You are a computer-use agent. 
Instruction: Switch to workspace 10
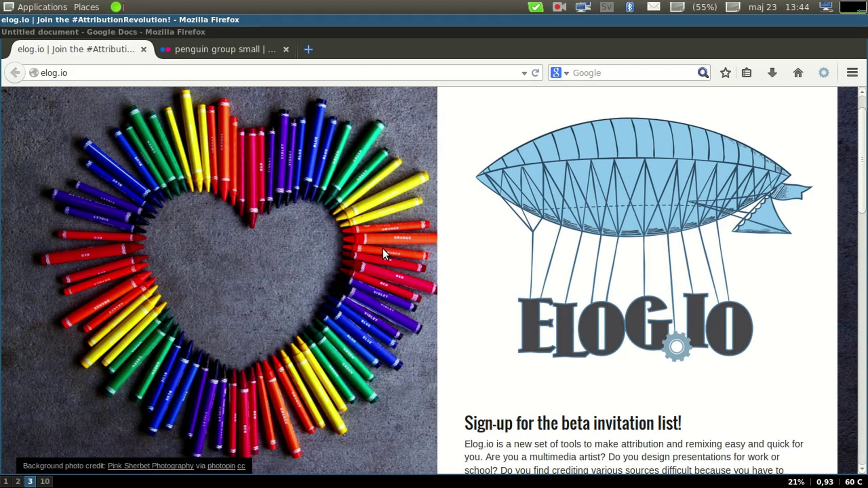pyautogui.click(x=45, y=481)
